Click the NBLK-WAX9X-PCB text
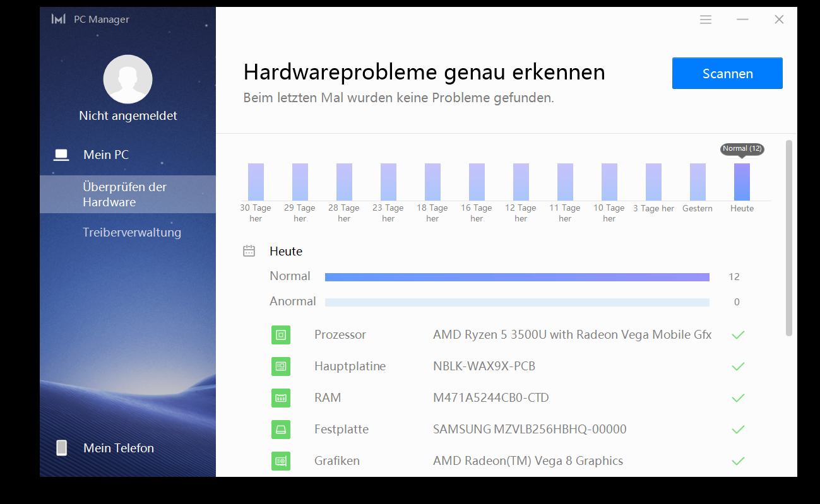The width and height of the screenshot is (820, 504). click(x=484, y=366)
